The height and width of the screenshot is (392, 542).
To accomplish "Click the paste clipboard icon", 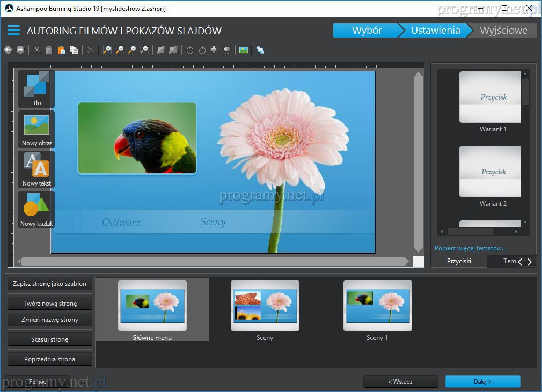I will pos(61,50).
